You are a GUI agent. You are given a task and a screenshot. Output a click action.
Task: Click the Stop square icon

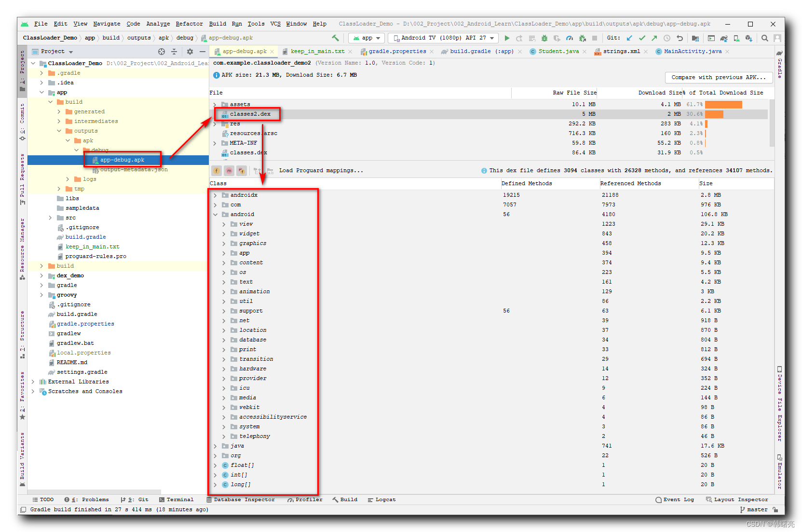[x=595, y=38]
